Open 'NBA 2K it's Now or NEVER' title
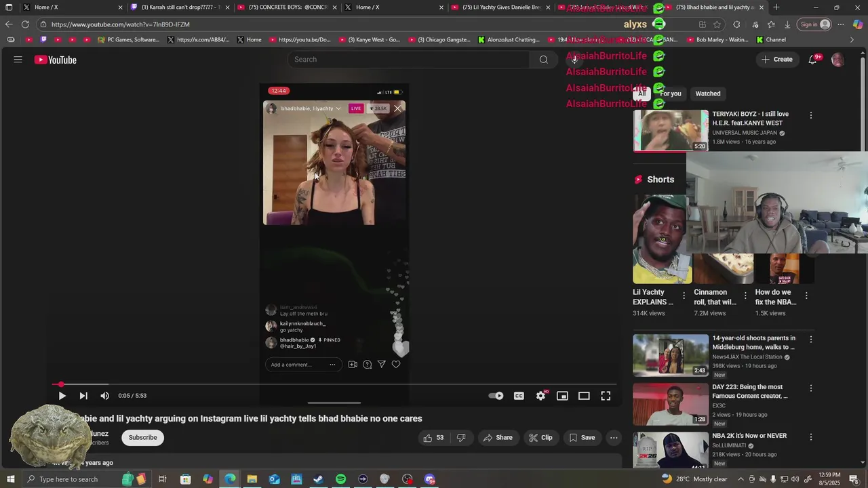The width and height of the screenshot is (868, 488). pyautogui.click(x=749, y=436)
